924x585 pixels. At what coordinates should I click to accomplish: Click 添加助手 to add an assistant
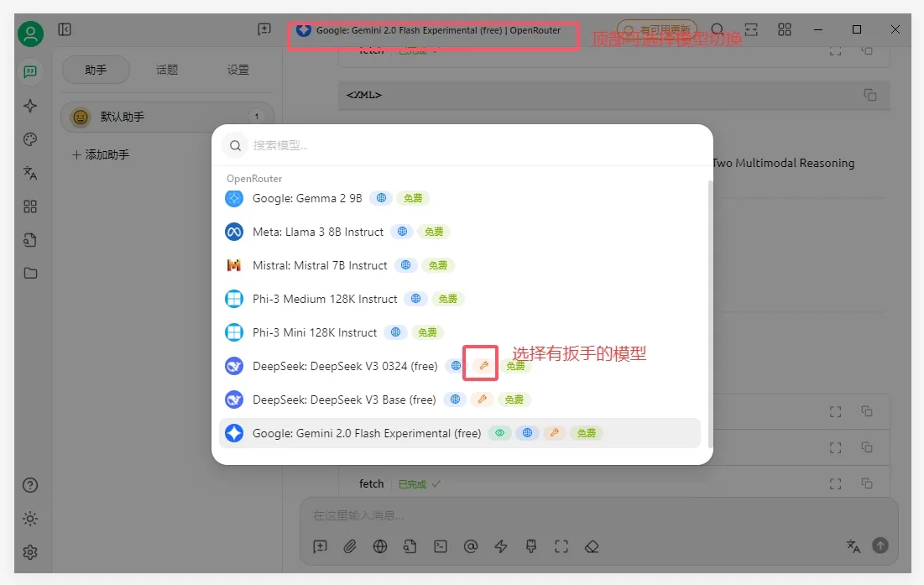[101, 154]
